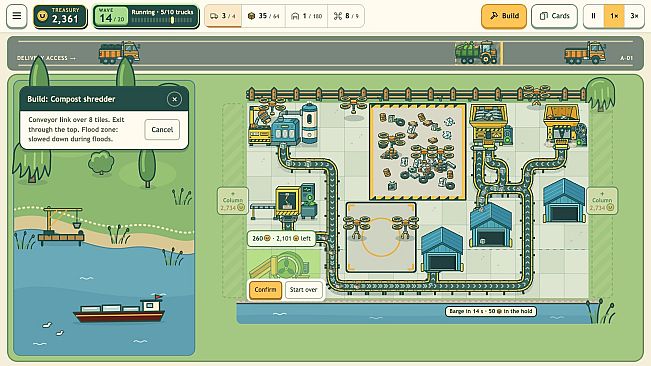The width and height of the screenshot is (651, 366).
Task: Click the '260 · 2,101 left' cost label
Action: tap(281, 239)
